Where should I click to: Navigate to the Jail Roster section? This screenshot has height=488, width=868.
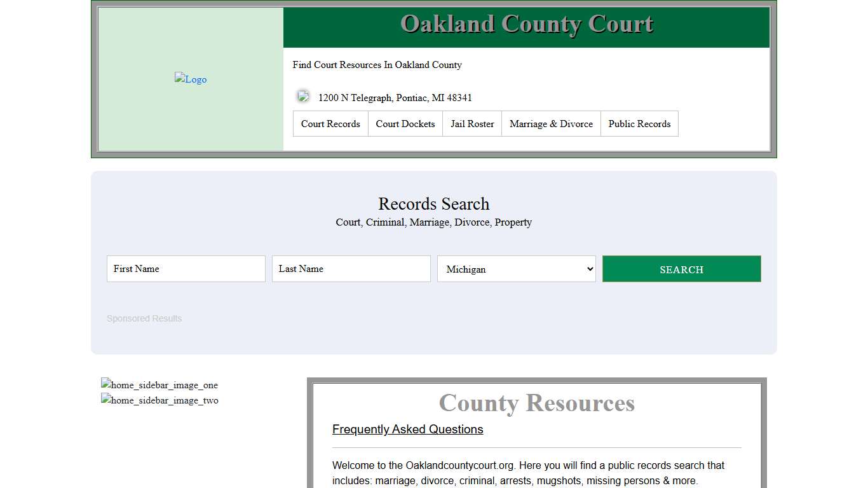[x=471, y=123]
